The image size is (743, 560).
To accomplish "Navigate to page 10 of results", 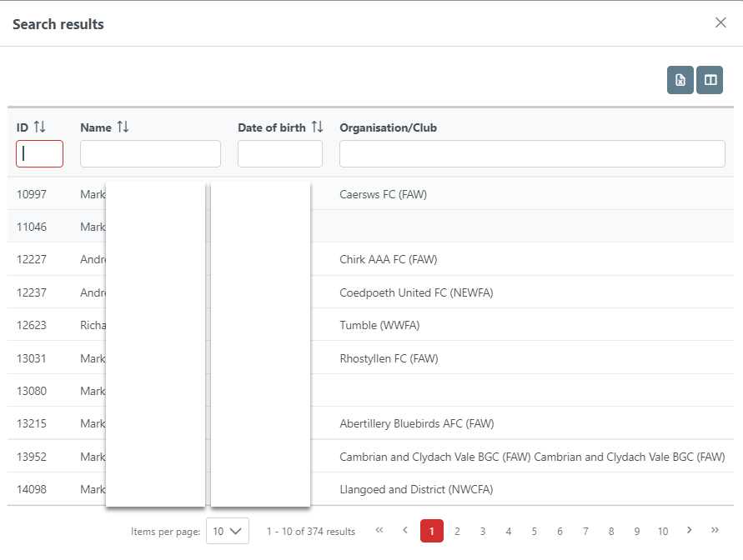I will pos(662,531).
